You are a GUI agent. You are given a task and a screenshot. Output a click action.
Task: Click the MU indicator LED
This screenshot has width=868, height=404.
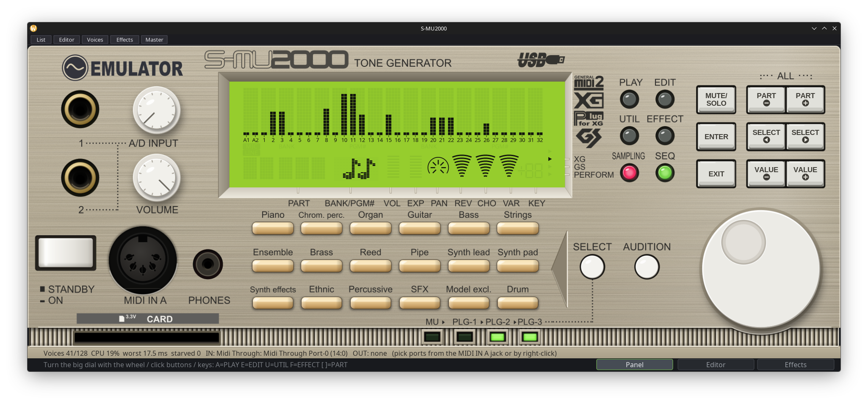[432, 337]
